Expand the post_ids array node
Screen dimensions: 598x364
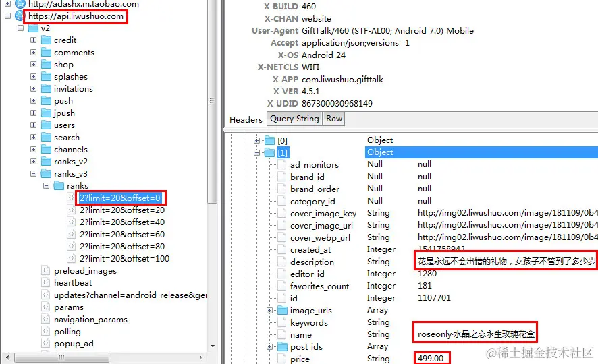click(269, 347)
